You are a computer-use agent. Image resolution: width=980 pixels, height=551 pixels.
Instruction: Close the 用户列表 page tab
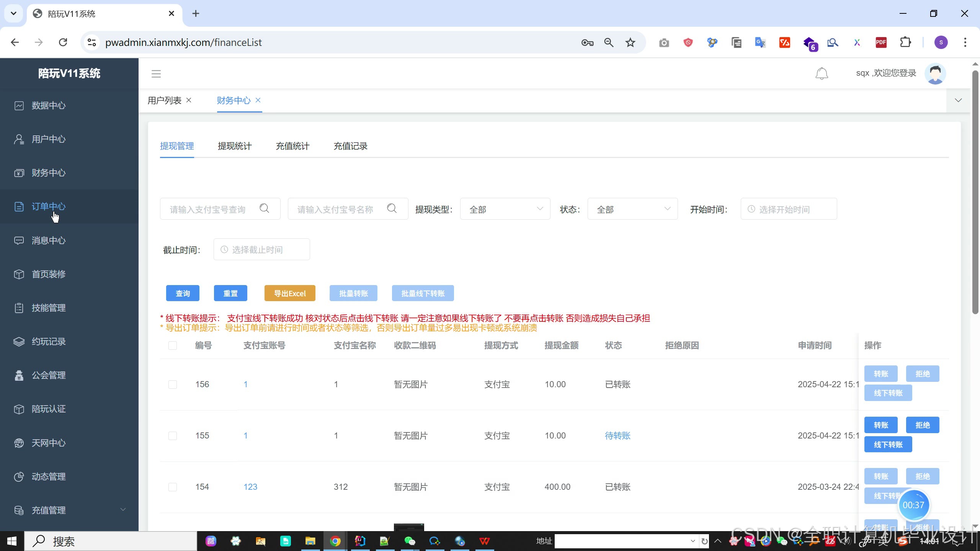pyautogui.click(x=189, y=100)
